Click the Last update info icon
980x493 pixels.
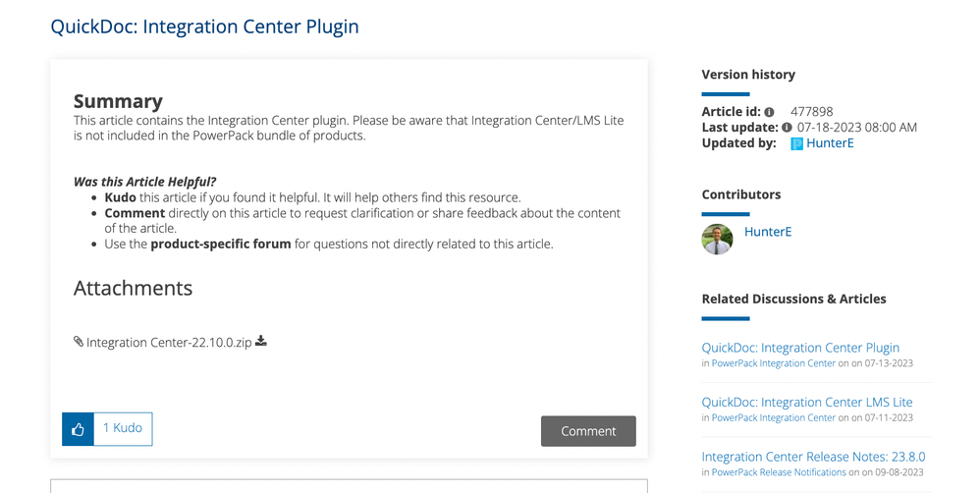787,128
